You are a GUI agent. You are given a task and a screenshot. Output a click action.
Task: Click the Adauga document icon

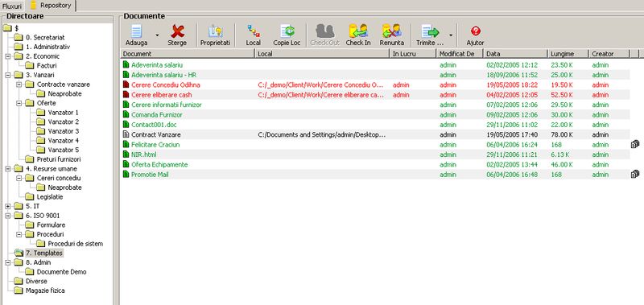tap(136, 31)
